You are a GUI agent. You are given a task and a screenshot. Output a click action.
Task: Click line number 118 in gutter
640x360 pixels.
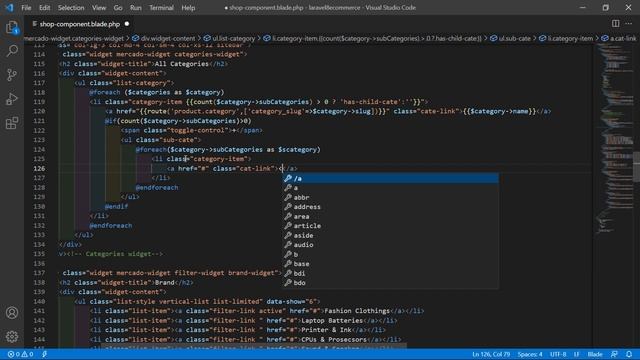point(39,92)
